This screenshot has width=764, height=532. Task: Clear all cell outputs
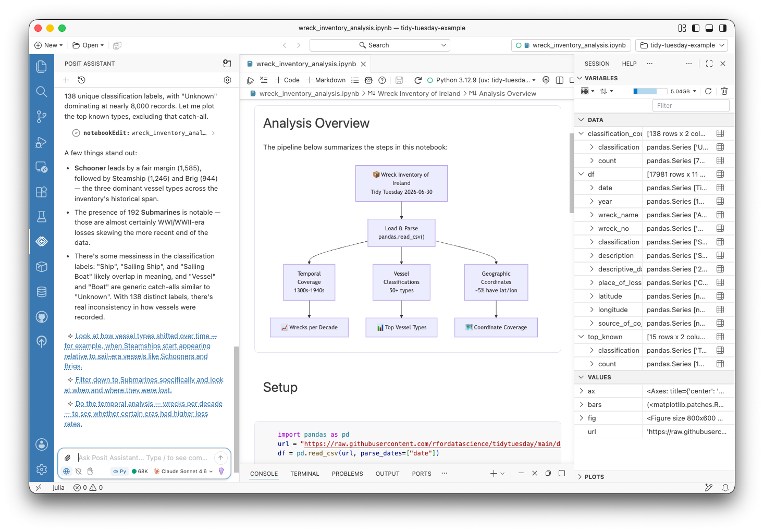tap(264, 80)
